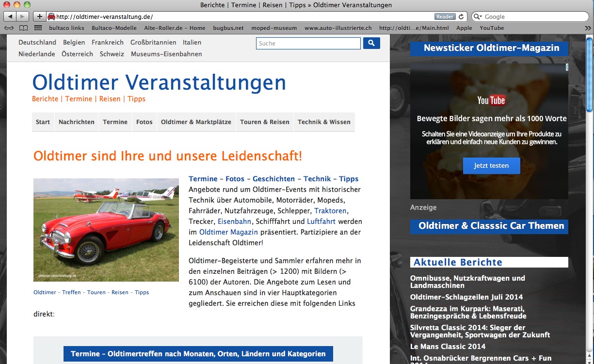Open the Oldtimer-Schlagzeilen Juli 2014 report

(x=466, y=297)
